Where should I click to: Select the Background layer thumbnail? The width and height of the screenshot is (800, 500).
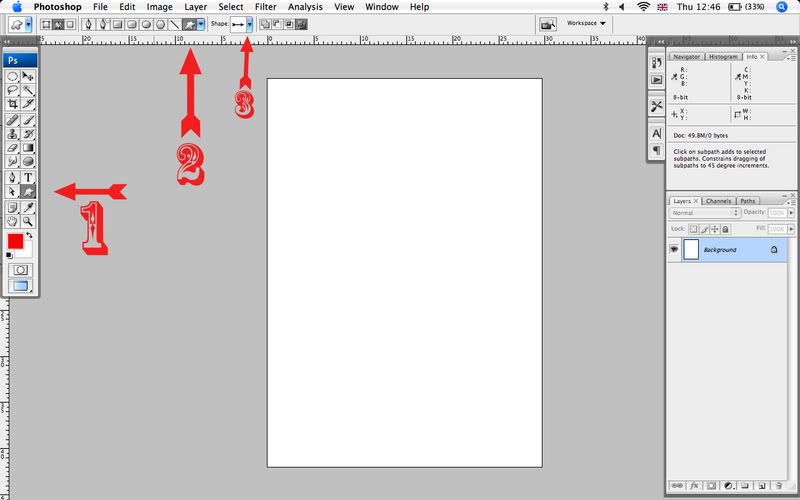690,249
